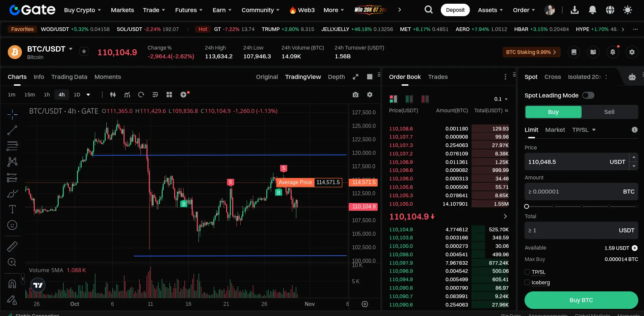Expand the Order dropdown

pos(524,10)
